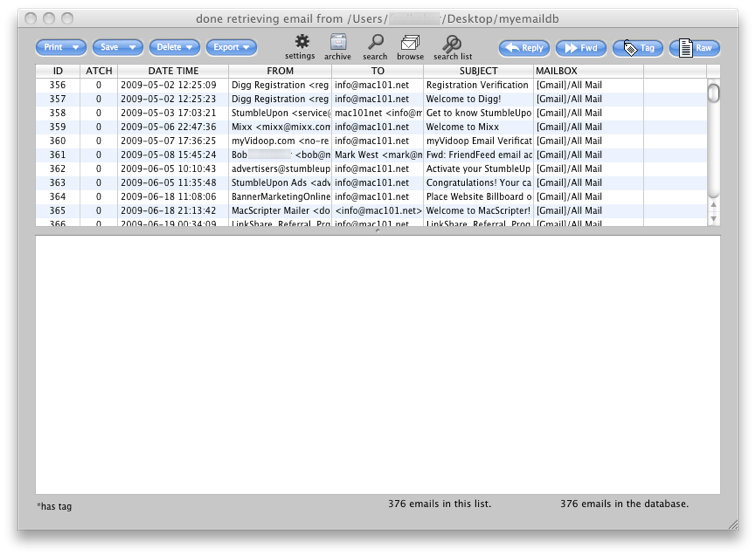
Task: Open the search list icon
Action: tap(452, 43)
